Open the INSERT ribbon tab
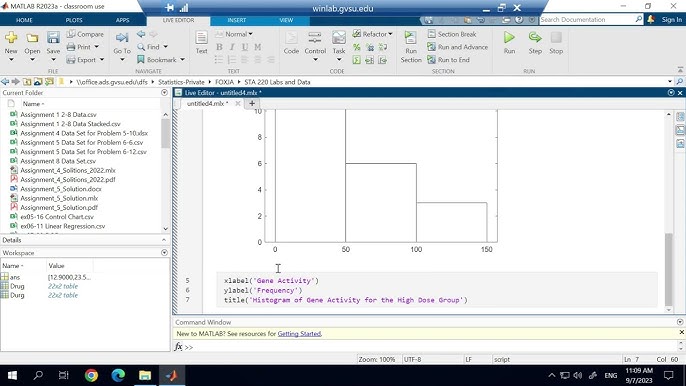Screen dimensions: 686x386 (237, 20)
